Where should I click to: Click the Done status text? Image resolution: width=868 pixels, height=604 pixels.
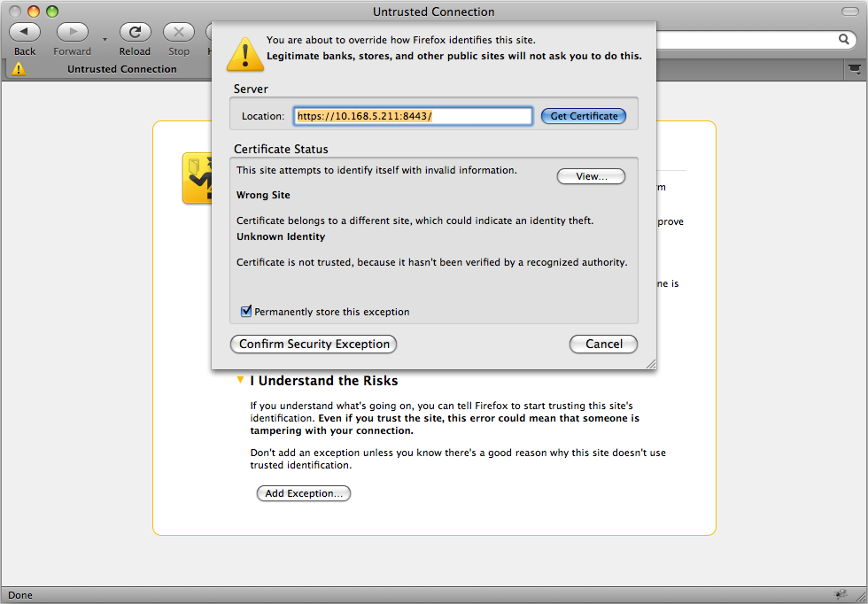click(x=19, y=595)
